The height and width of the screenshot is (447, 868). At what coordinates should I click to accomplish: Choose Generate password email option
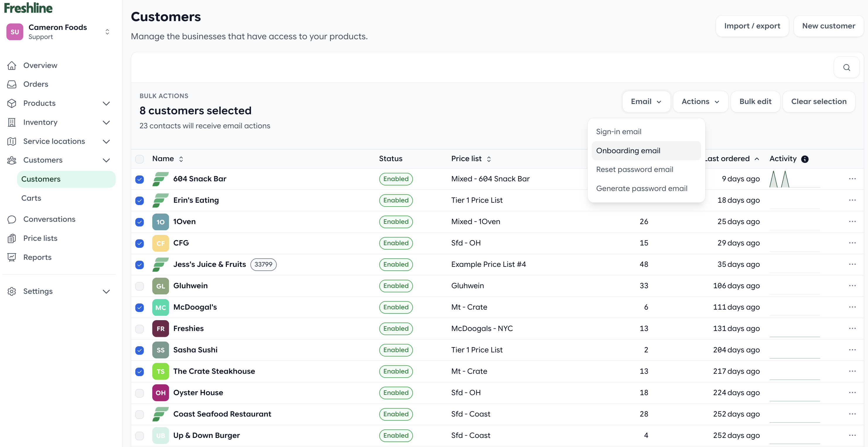coord(642,188)
